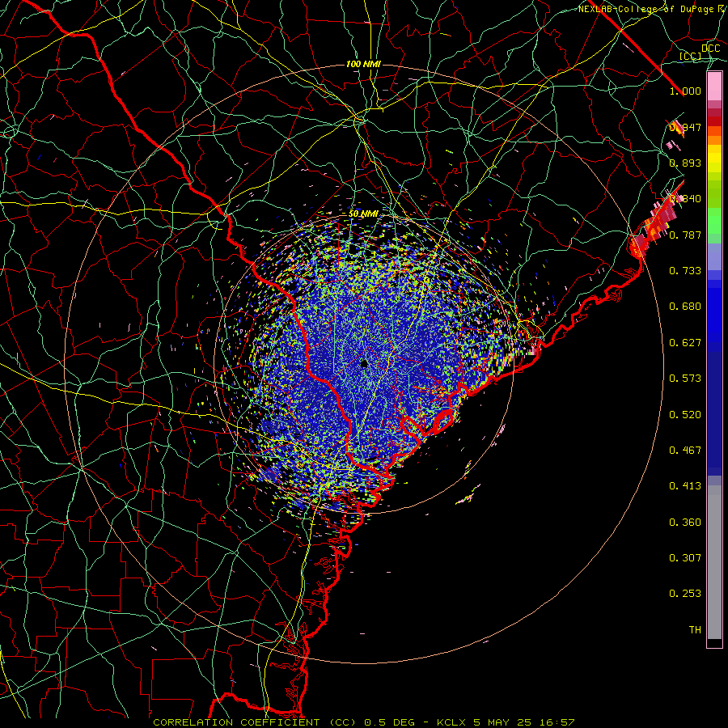Click the 50 NMI range ring label
The width and height of the screenshot is (728, 728).
click(363, 214)
